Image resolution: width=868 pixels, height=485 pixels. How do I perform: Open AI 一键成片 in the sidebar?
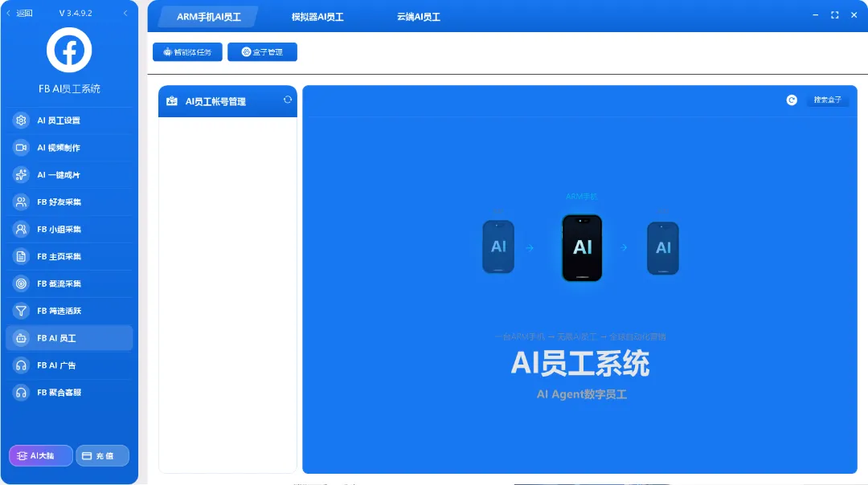tap(68, 174)
